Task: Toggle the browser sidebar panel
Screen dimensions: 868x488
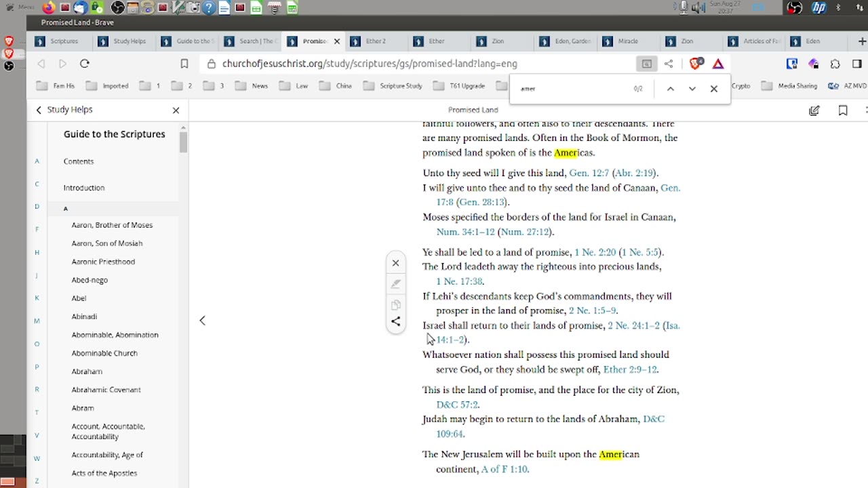Action: tap(857, 64)
